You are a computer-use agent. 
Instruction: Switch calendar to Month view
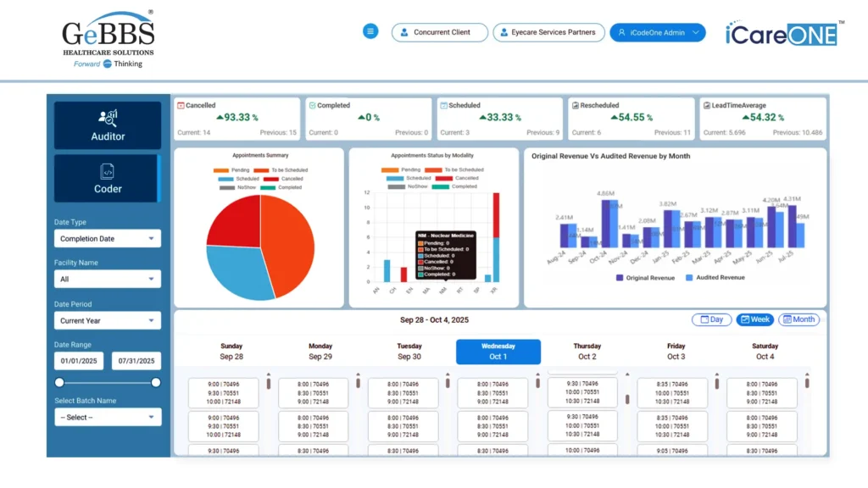point(798,319)
